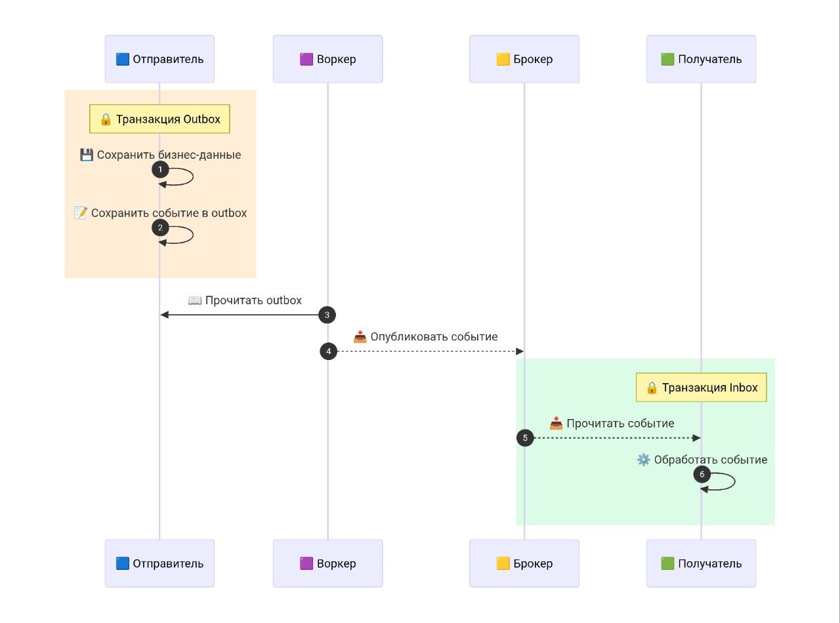The width and height of the screenshot is (840, 623).
Task: Click the word Отправитель in the top participant box
Action: 169,59
